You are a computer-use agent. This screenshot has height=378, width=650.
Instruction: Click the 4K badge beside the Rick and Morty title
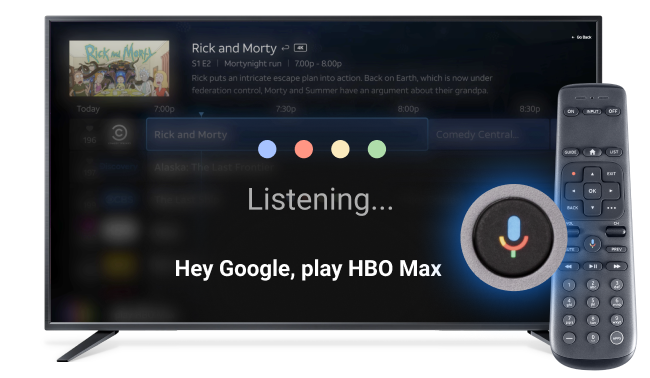coord(300,48)
